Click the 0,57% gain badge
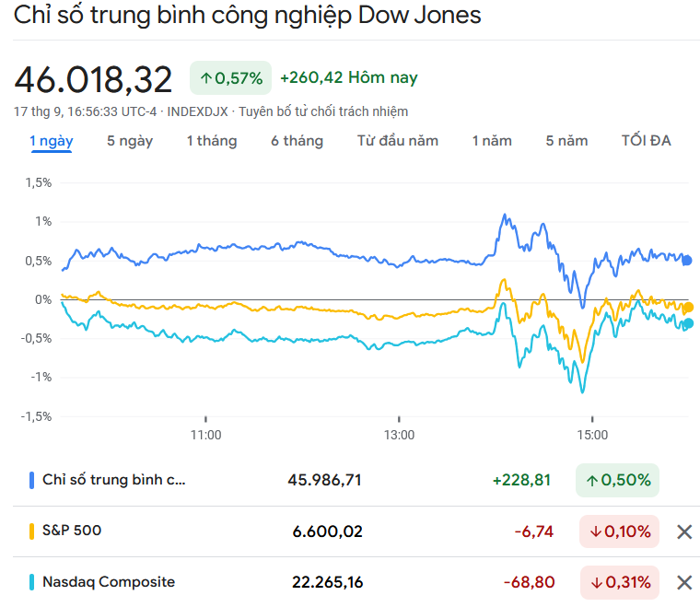 coord(231,78)
